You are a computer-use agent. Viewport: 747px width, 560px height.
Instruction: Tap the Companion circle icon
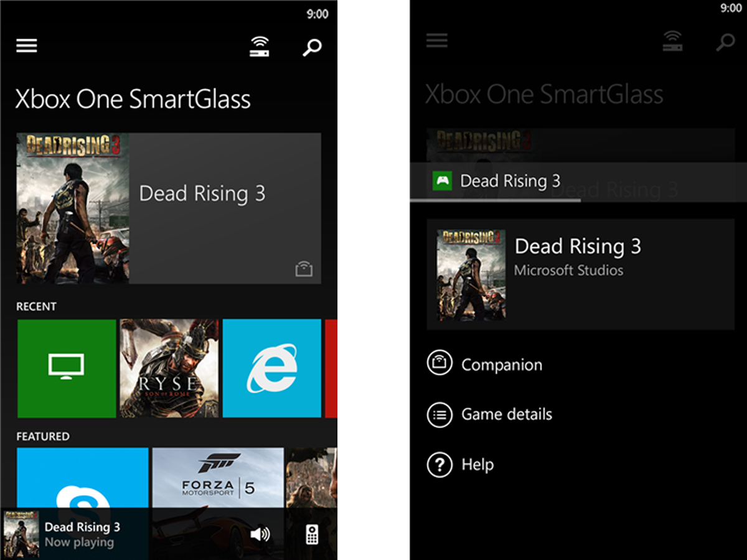click(439, 364)
